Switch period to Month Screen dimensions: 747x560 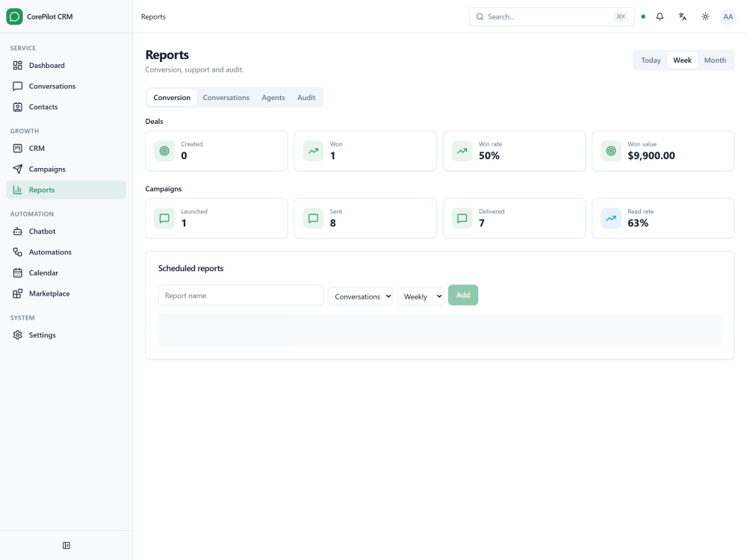pyautogui.click(x=715, y=60)
